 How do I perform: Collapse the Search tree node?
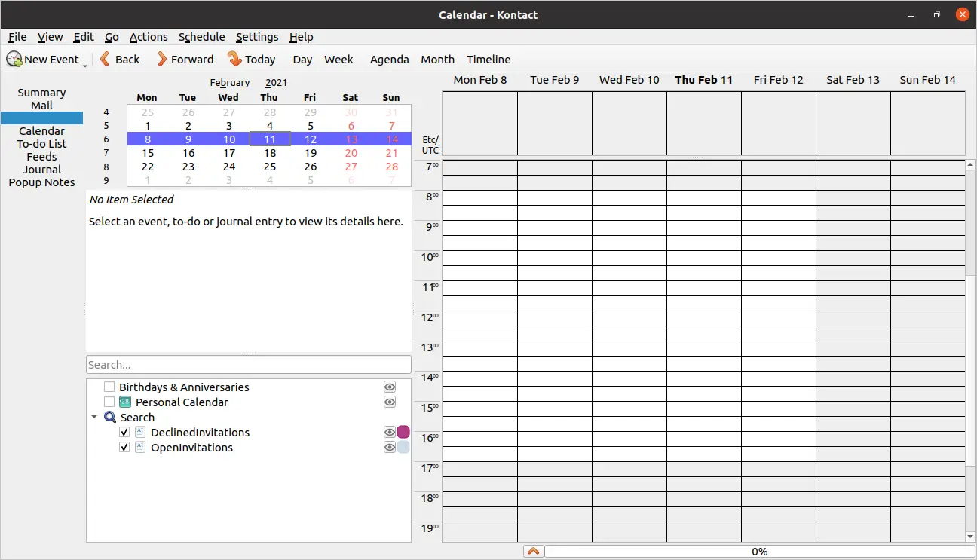coord(94,417)
